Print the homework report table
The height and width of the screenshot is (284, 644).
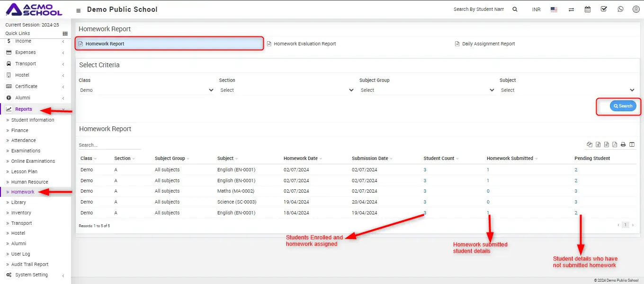(623, 145)
